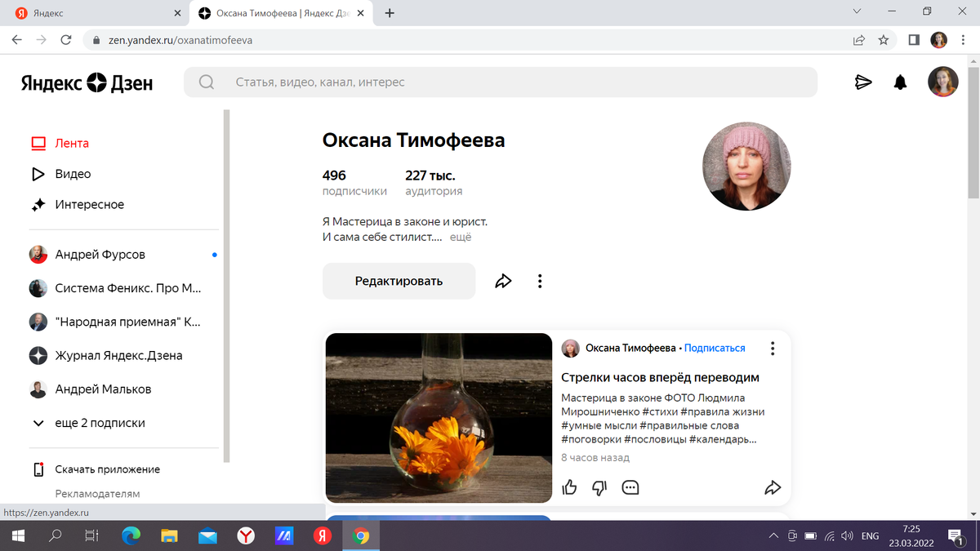Open Microsoft Edge from taskbar

click(131, 536)
